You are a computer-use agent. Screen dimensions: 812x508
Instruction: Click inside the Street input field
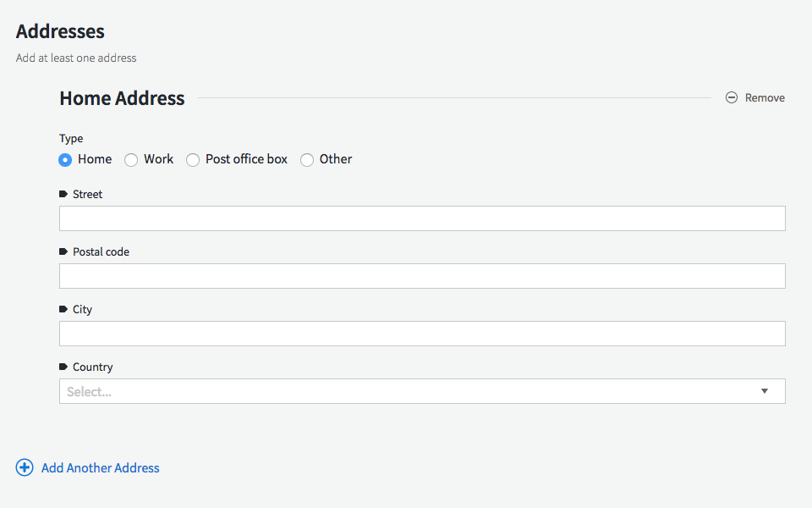click(x=422, y=218)
